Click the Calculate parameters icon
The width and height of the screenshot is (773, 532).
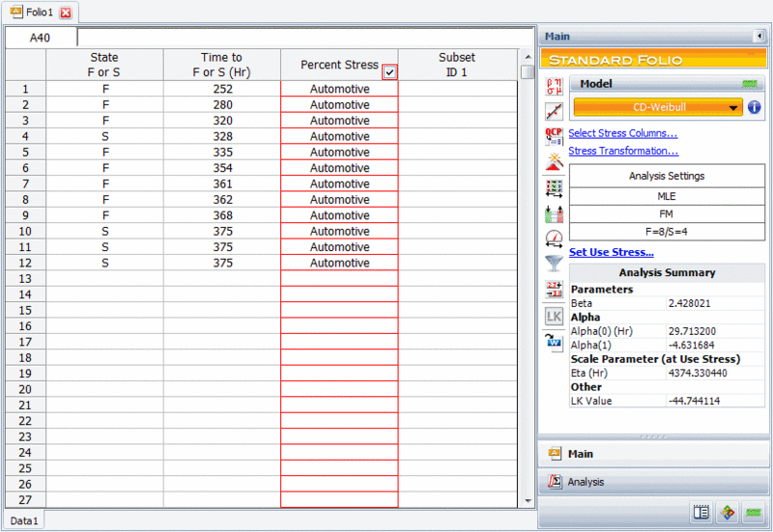[554, 87]
